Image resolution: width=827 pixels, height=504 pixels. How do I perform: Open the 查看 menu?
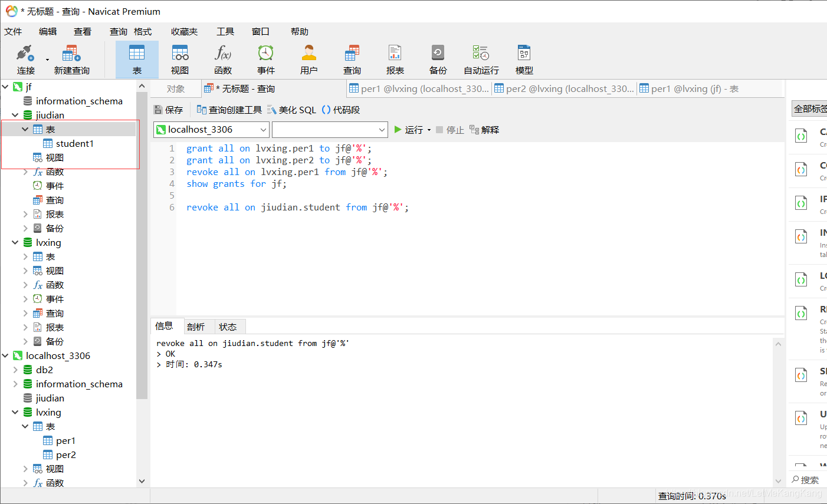click(83, 32)
